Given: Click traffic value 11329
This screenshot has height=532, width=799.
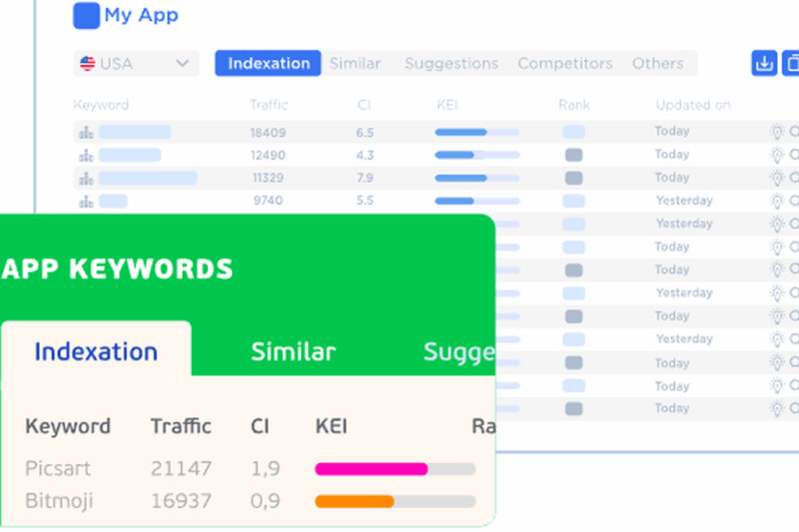Looking at the screenshot, I should tap(268, 179).
